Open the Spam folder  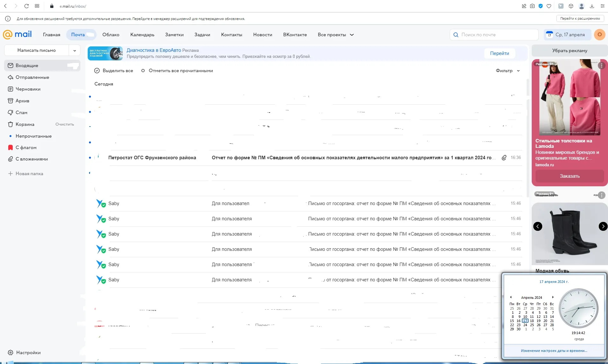pyautogui.click(x=21, y=113)
